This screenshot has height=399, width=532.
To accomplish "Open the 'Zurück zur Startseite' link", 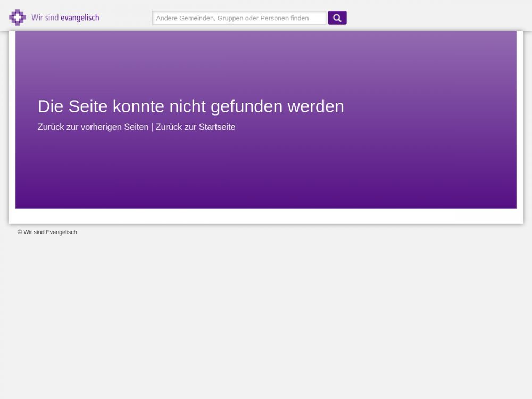I will [195, 127].
